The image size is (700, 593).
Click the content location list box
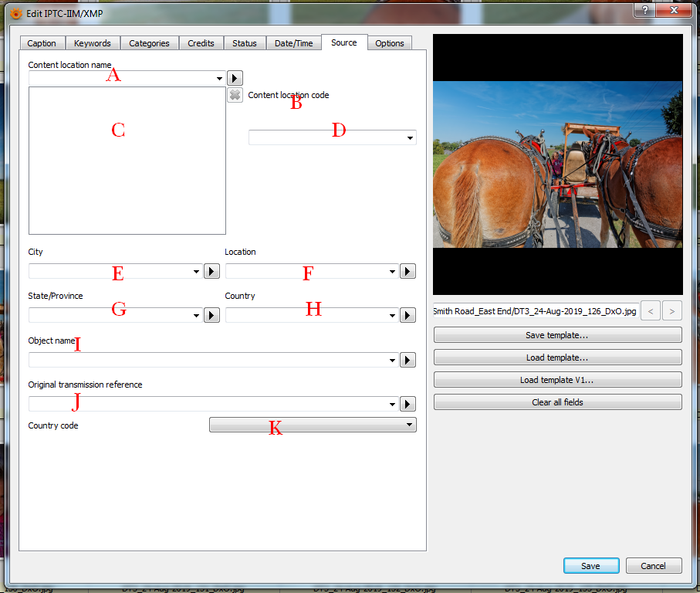coord(127,161)
